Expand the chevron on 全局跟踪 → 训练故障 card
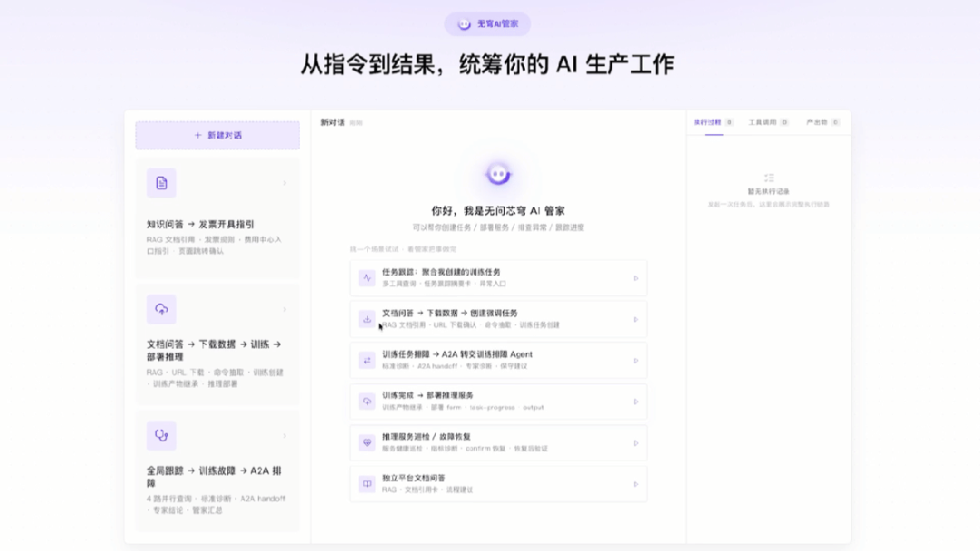980x551 pixels. tap(285, 436)
